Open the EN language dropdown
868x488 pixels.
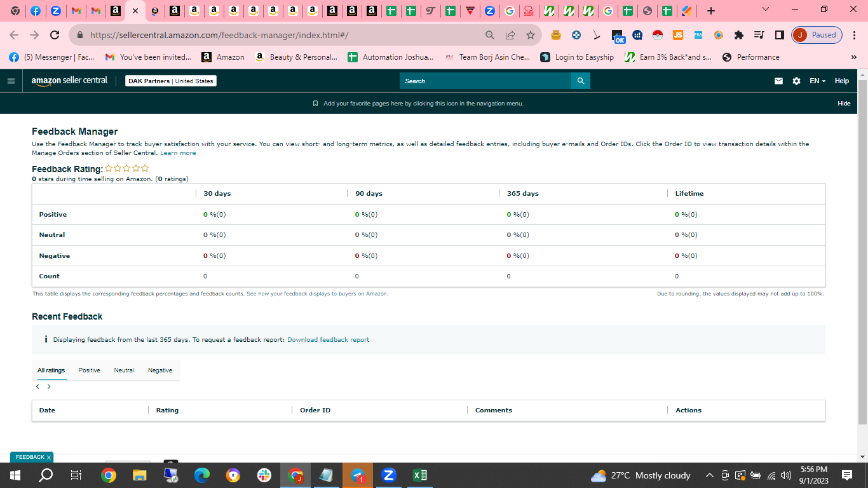point(818,81)
